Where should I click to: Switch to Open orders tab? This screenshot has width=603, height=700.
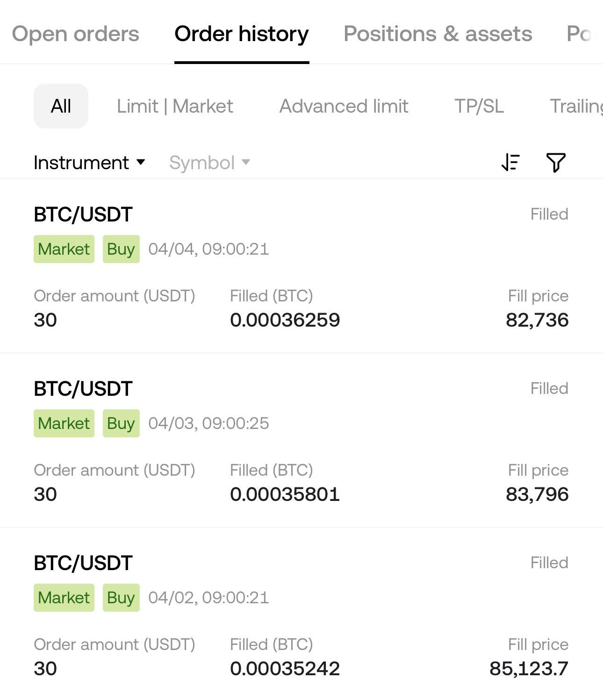(75, 34)
